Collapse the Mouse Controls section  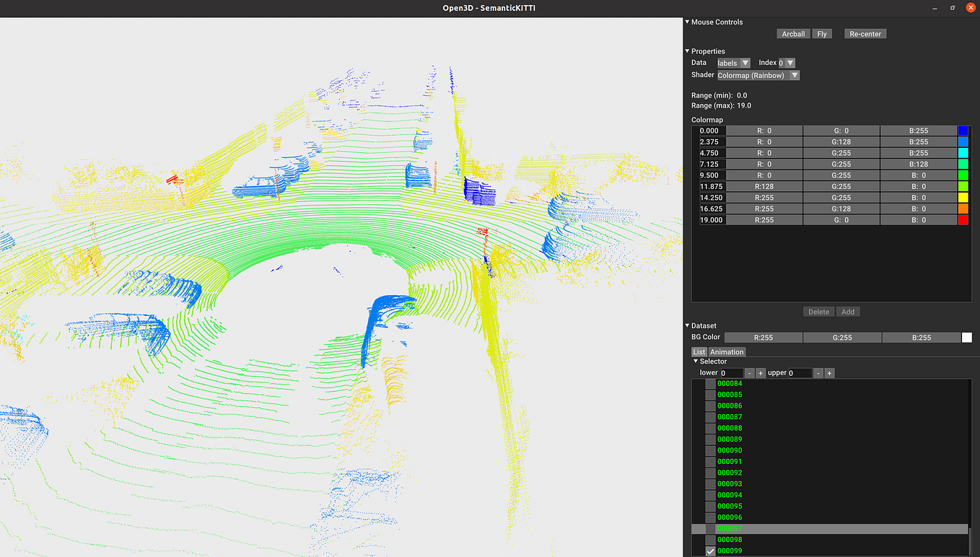click(686, 22)
